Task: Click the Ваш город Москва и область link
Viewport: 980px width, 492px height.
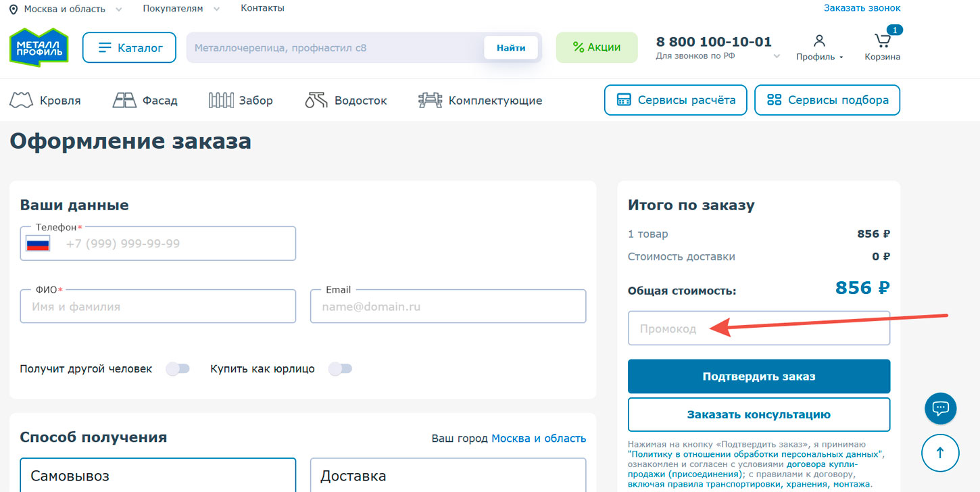Action: coord(539,439)
